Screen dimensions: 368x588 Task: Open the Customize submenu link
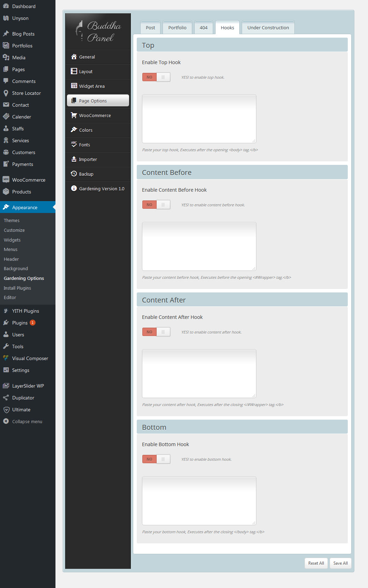[14, 230]
